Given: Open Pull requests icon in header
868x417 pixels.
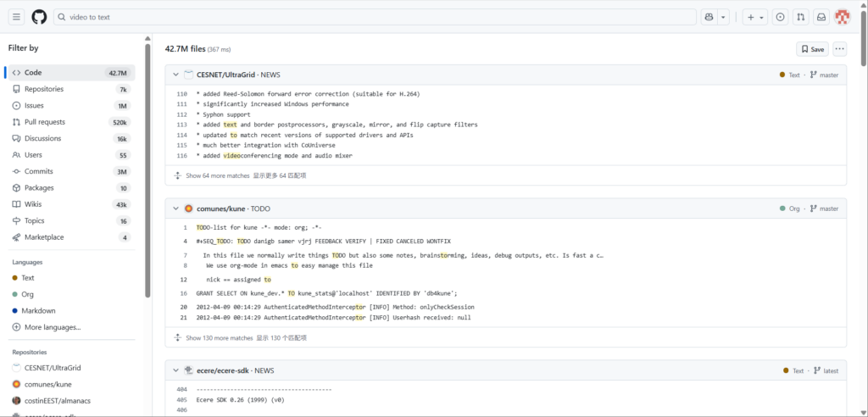Looking at the screenshot, I should point(800,17).
